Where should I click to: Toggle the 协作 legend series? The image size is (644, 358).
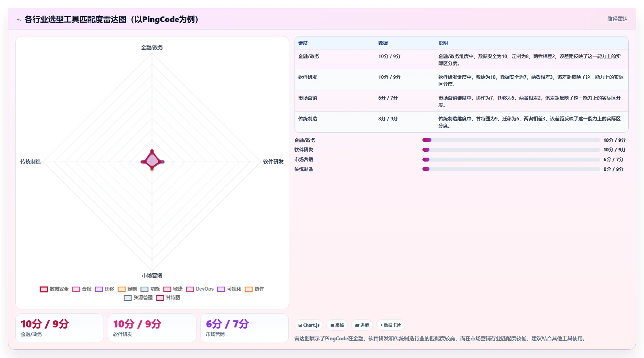click(x=255, y=289)
